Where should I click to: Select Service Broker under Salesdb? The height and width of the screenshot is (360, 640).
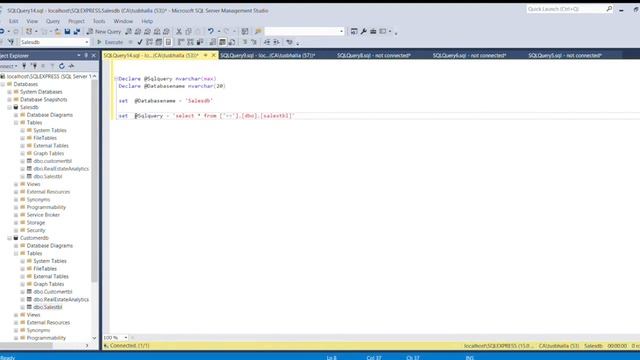coord(43,215)
